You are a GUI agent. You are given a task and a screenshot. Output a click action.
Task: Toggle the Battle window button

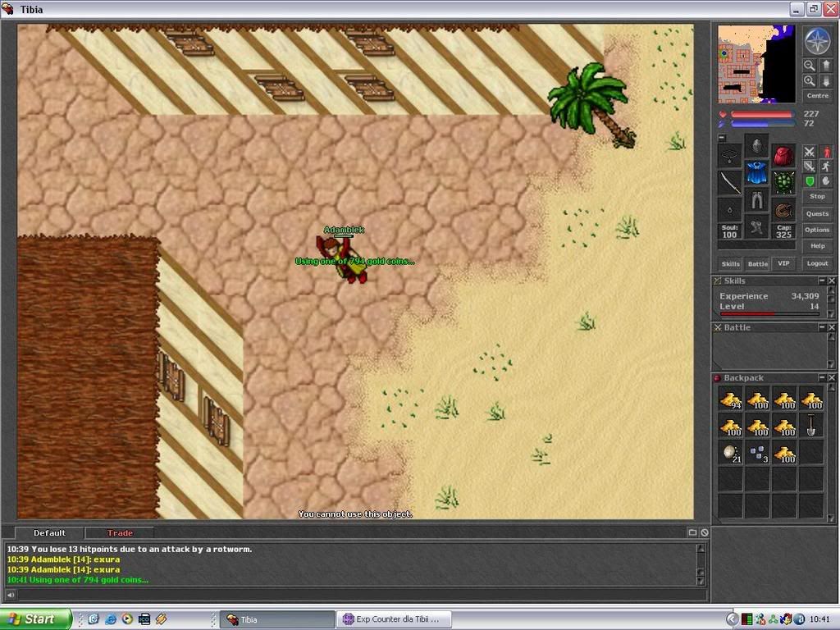click(757, 263)
